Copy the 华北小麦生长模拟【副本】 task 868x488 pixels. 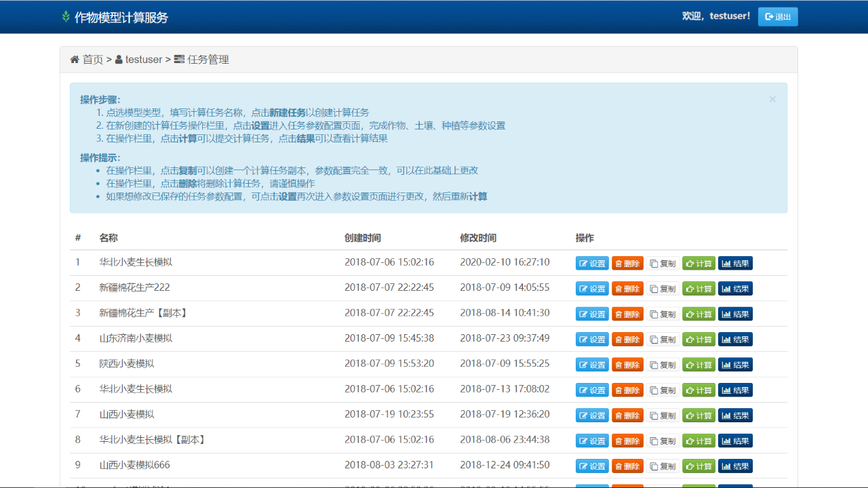tap(663, 441)
